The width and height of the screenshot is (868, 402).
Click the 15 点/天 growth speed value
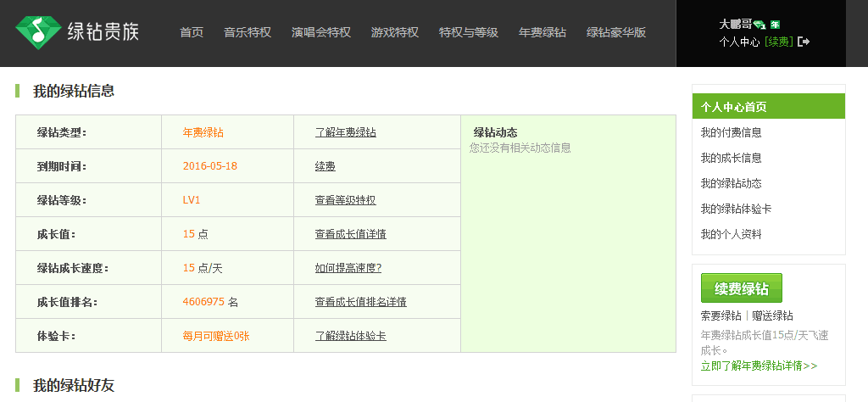pos(203,268)
